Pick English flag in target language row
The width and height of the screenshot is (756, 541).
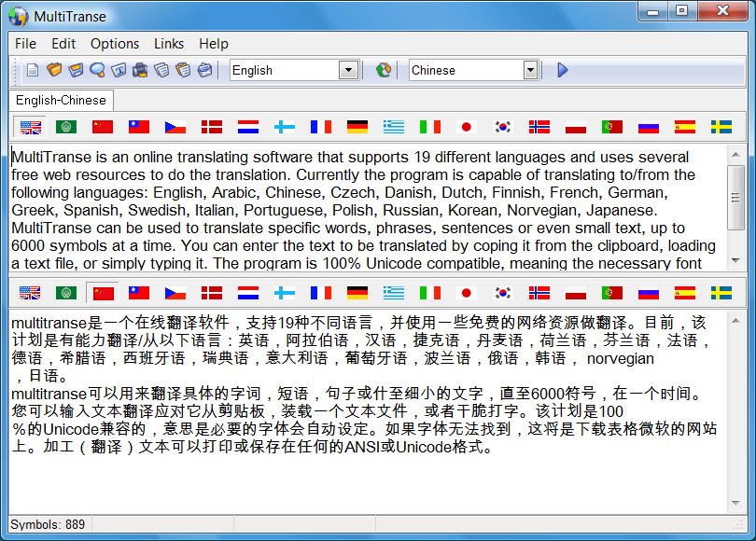point(30,293)
